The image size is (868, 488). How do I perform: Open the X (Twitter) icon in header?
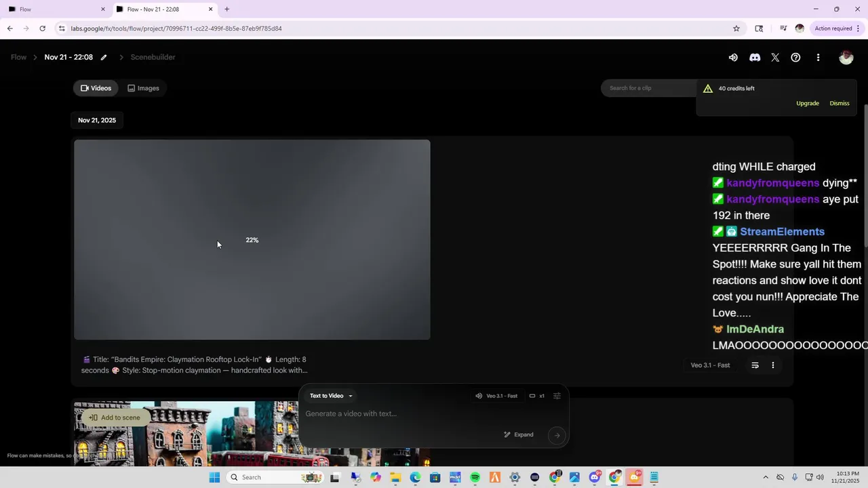click(775, 58)
